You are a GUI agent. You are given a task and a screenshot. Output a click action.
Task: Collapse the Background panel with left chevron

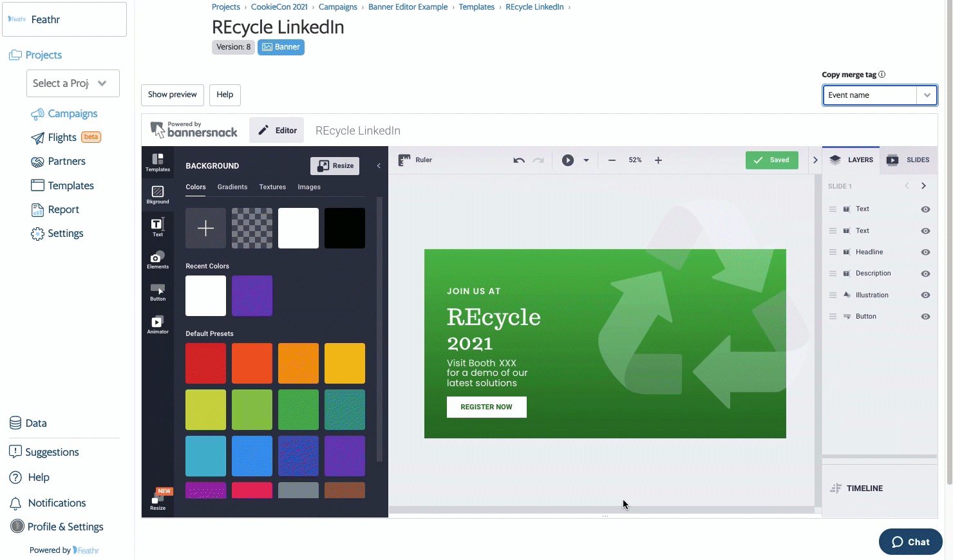click(x=379, y=166)
